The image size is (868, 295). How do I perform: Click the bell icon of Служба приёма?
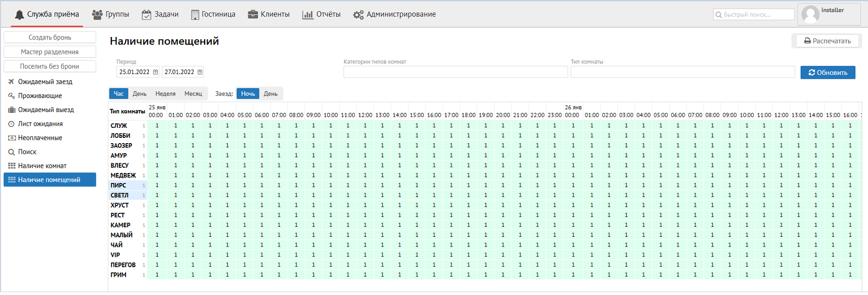pyautogui.click(x=19, y=15)
